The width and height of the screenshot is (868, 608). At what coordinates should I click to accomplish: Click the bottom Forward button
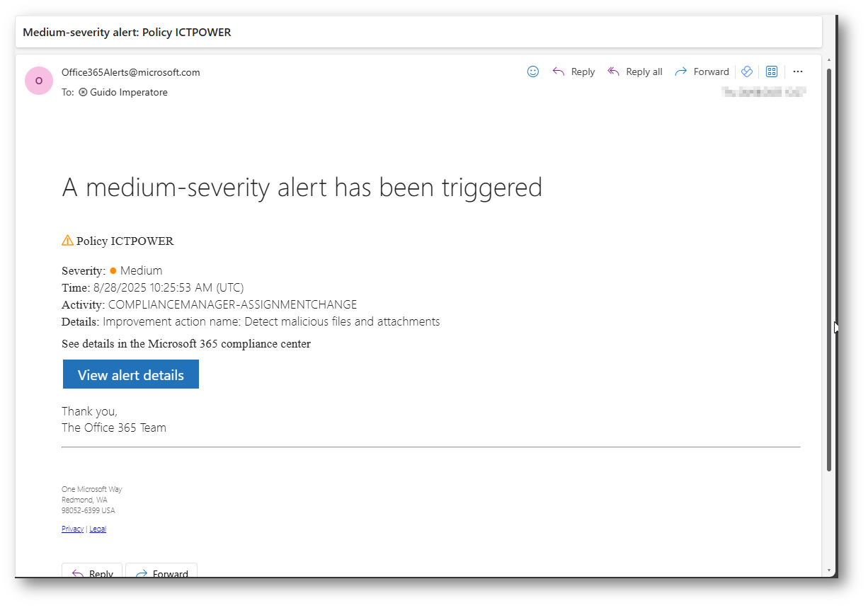pos(161,572)
